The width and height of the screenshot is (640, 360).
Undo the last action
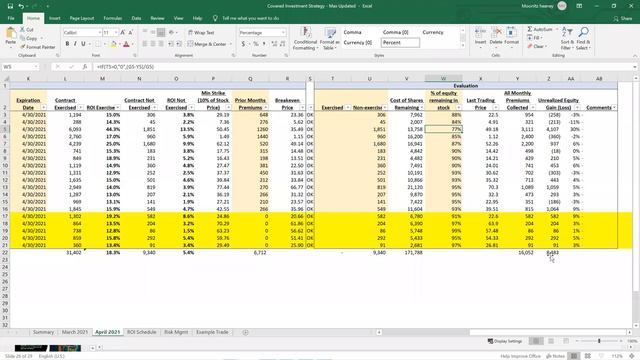pyautogui.click(x=21, y=6)
